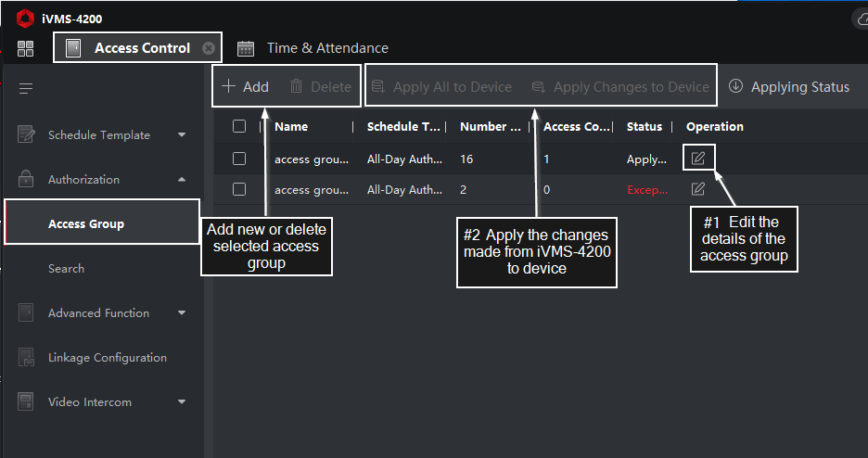Close the Access Control tab

(x=208, y=48)
